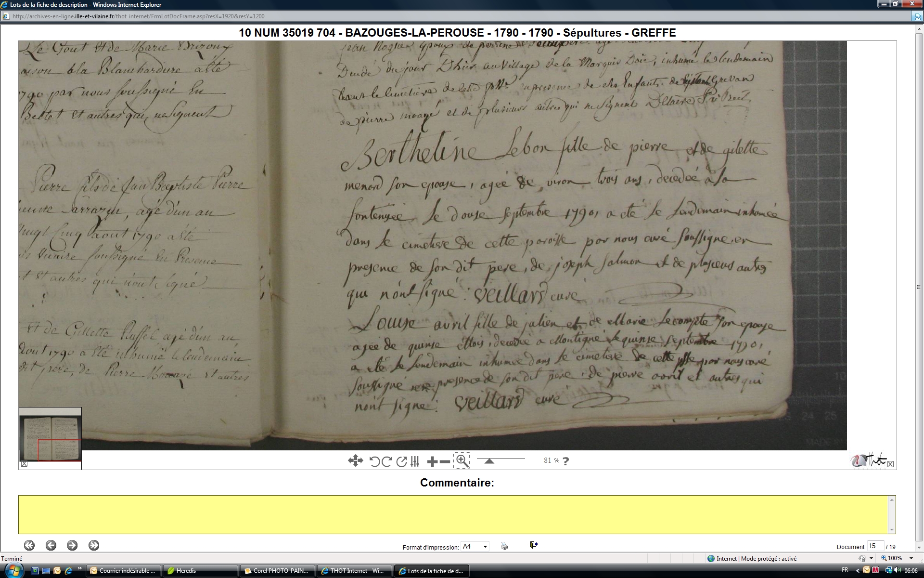
Task: Jump to the last document page
Action: tap(94, 545)
